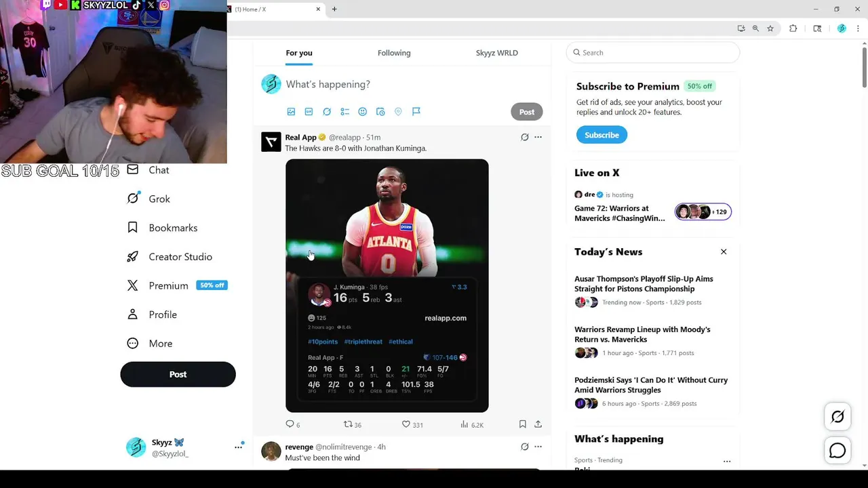Open Chrome menu three dots
This screenshot has height=488, width=868.
[859, 28]
